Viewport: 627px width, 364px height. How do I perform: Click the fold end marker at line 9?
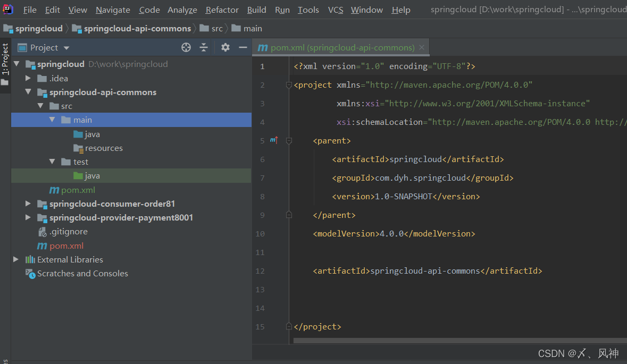(289, 215)
